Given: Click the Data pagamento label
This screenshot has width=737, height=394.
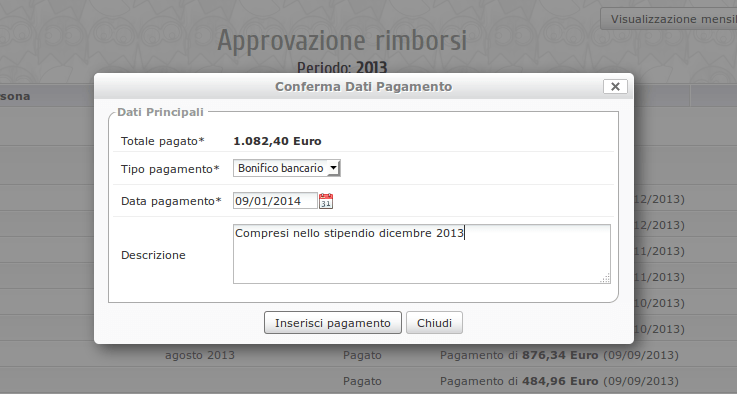Looking at the screenshot, I should pyautogui.click(x=171, y=201).
